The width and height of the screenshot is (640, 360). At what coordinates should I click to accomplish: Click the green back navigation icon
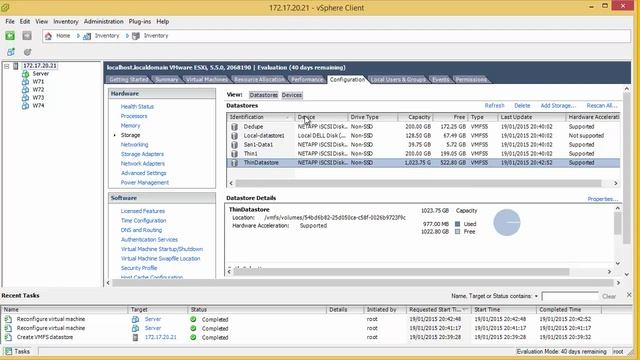click(10, 36)
